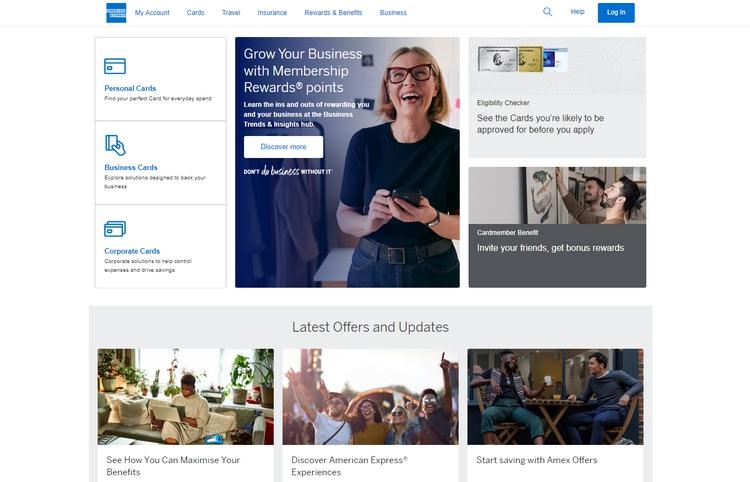This screenshot has height=482, width=750.
Task: Open the Corporate Cards link
Action: point(132,251)
